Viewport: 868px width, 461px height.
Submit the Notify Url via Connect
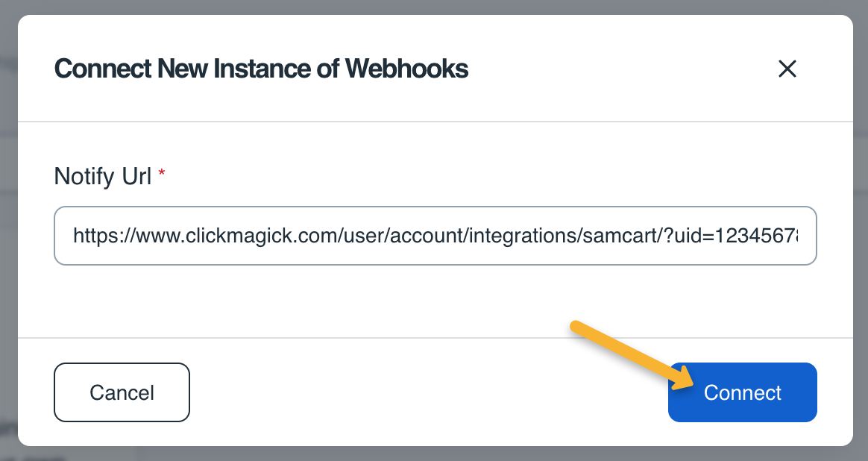click(x=742, y=392)
